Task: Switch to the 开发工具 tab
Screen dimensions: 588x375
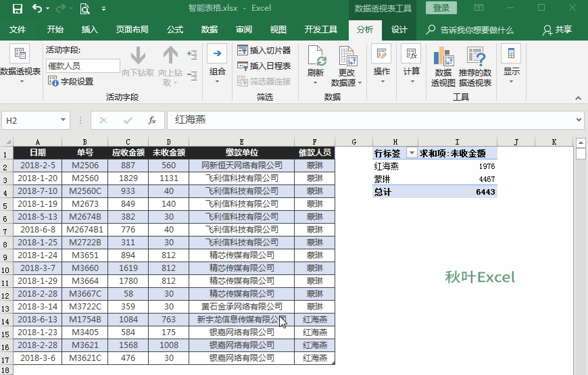Action: tap(320, 30)
